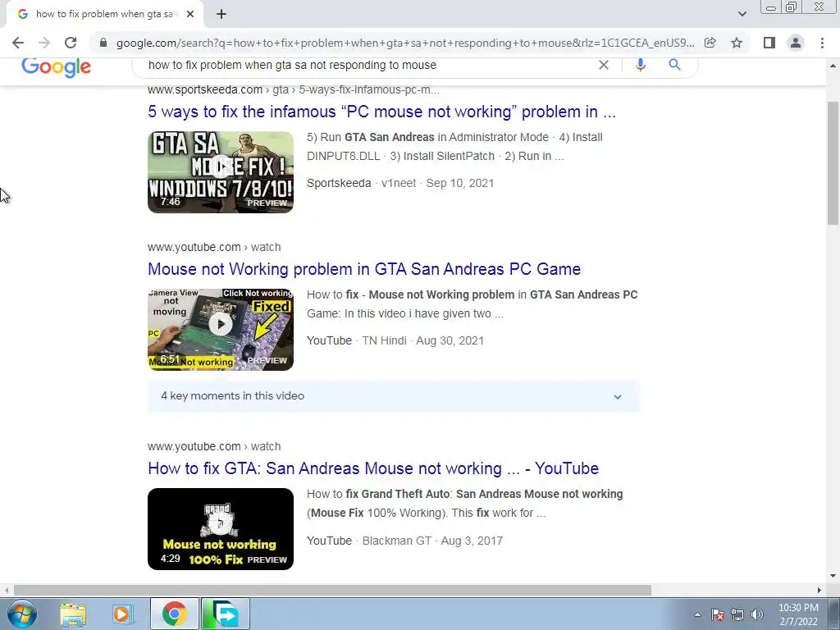Expand '4 key moments in this video'
The image size is (840, 630).
pyautogui.click(x=394, y=396)
